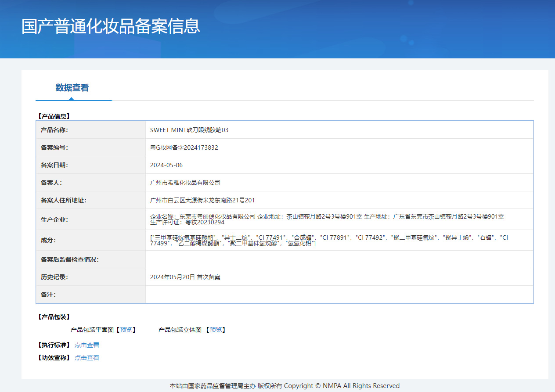Click the 【产品信息】 section heading
Screen dimensions: 555x392
[54, 116]
